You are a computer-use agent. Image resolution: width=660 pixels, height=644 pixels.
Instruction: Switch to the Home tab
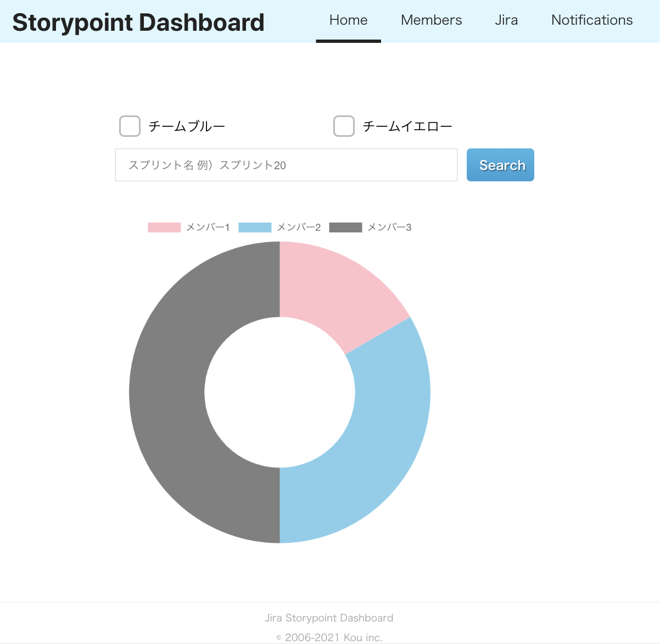(348, 20)
